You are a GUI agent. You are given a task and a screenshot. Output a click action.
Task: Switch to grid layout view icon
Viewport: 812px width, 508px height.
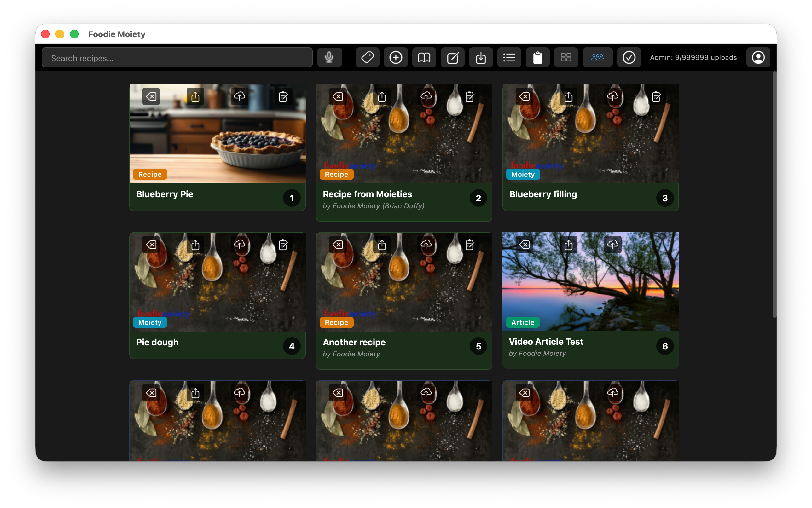[565, 57]
